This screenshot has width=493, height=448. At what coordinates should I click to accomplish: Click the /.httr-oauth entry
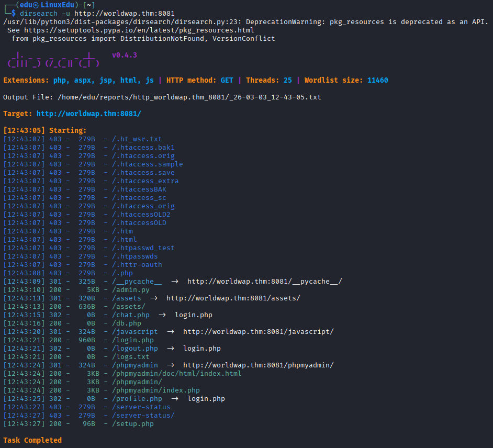pos(137,265)
